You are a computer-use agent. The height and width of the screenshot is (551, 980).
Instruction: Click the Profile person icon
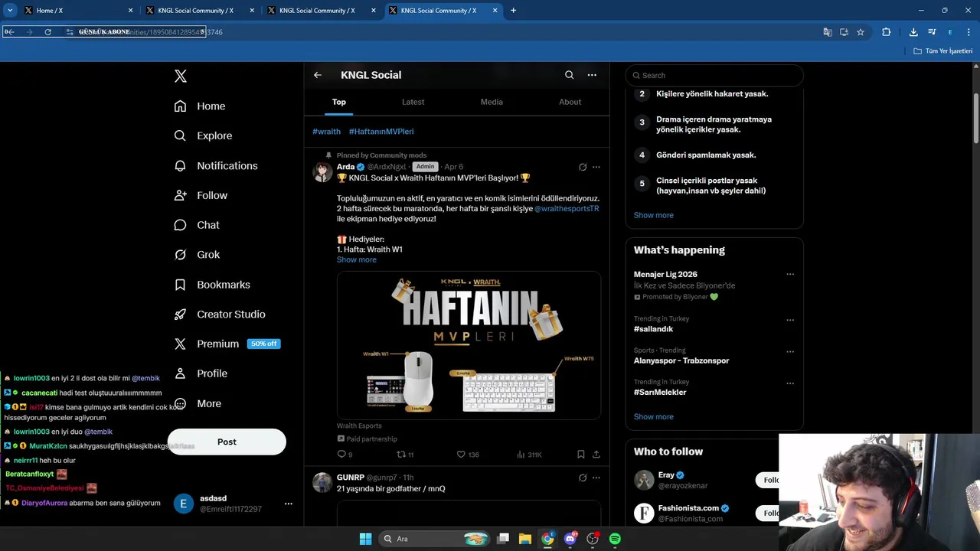pyautogui.click(x=180, y=373)
